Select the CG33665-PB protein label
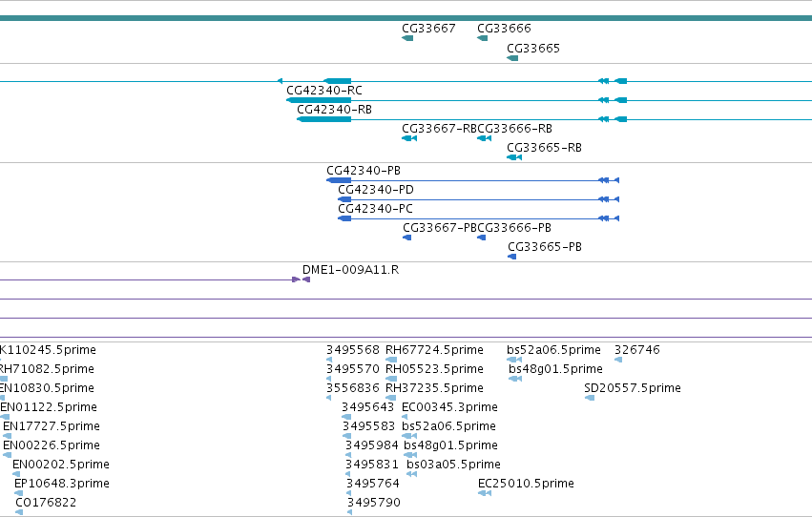 545,247
